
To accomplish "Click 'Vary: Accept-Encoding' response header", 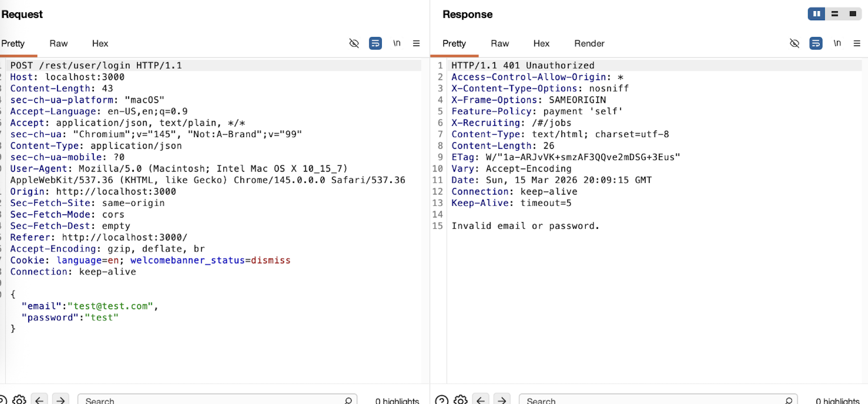I will pyautogui.click(x=511, y=169).
